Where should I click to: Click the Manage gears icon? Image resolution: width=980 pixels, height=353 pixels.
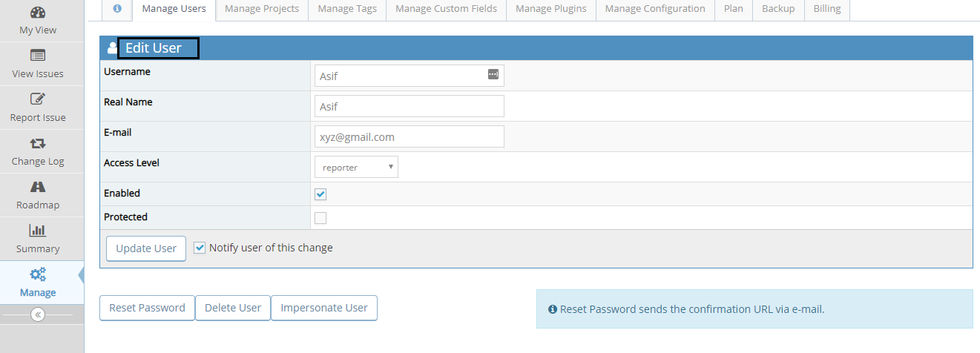[38, 274]
